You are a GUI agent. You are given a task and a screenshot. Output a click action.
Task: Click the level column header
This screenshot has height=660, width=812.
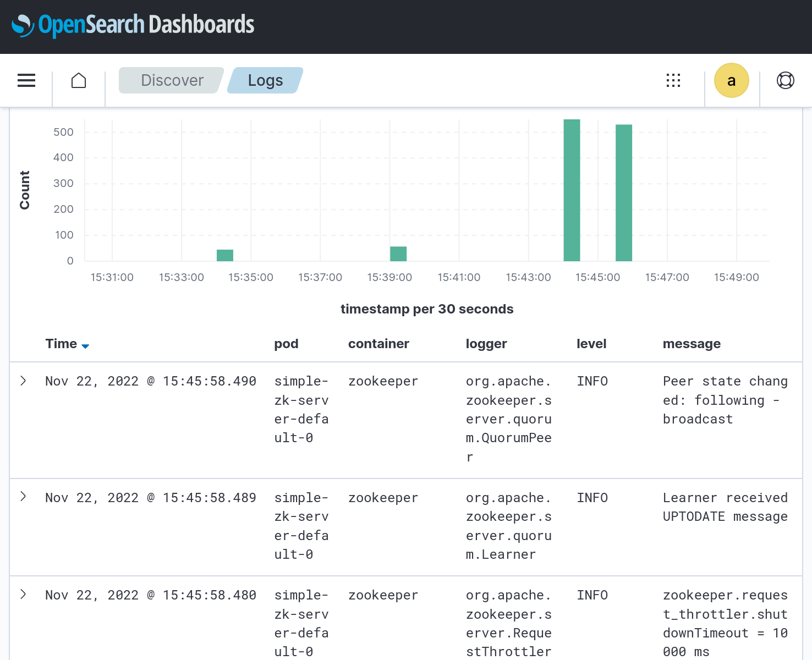tap(591, 344)
